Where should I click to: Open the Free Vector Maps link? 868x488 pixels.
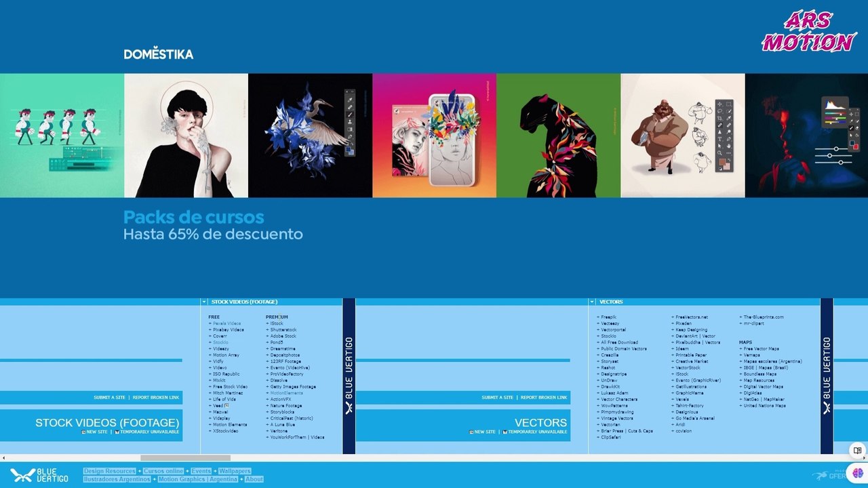pyautogui.click(x=761, y=349)
